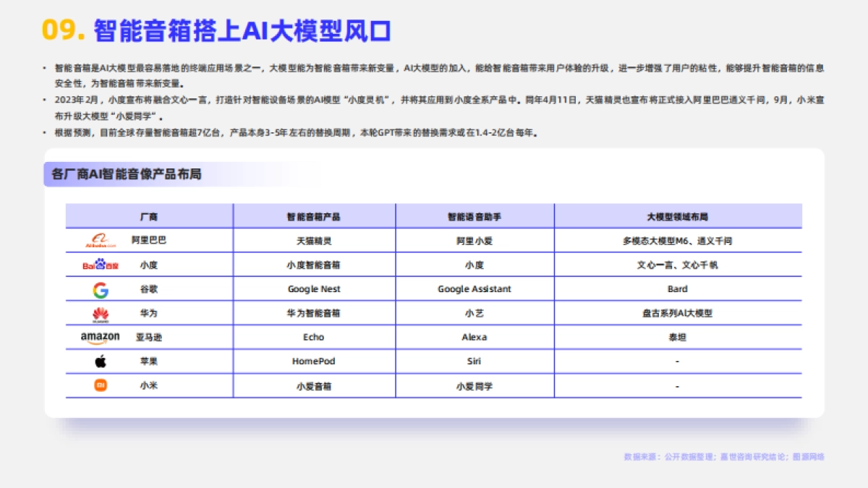The image size is (868, 488).
Task: Select the 'Bard' entry in the table
Action: click(678, 288)
